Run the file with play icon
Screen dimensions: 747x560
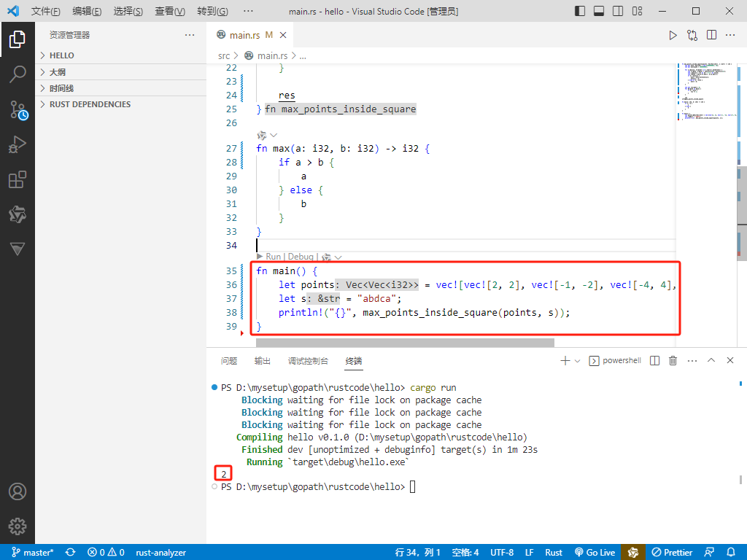(673, 35)
